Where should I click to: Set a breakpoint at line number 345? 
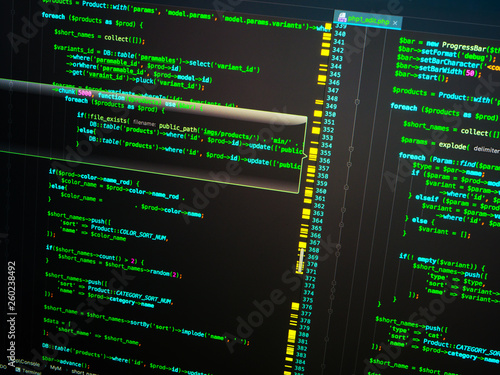pos(335,74)
